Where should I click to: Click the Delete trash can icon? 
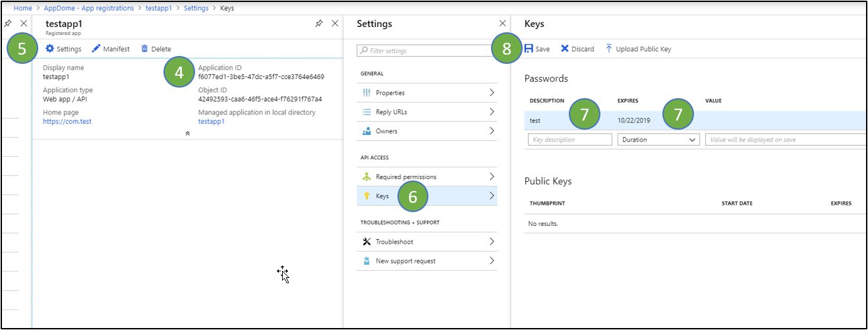tap(144, 49)
